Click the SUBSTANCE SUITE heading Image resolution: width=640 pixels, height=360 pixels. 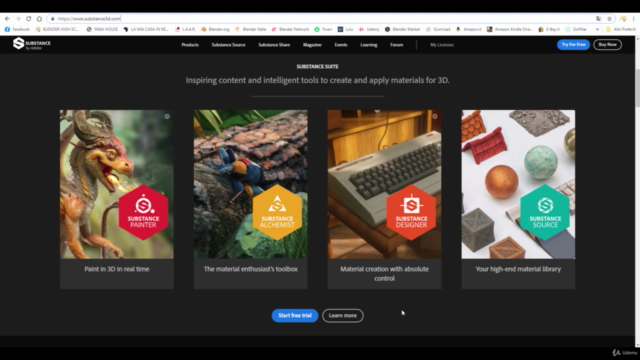point(317,67)
